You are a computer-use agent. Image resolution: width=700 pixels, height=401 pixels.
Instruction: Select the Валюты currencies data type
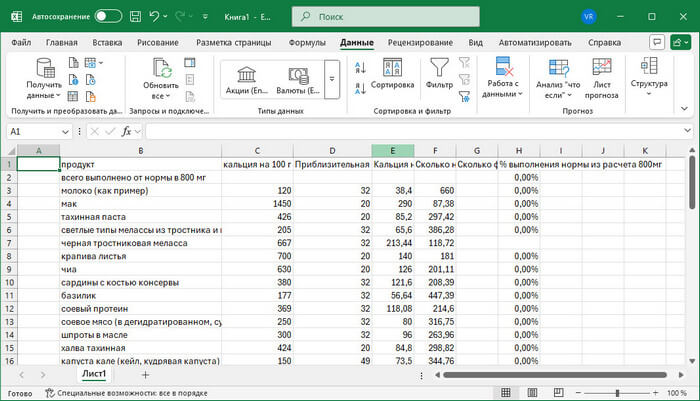(x=298, y=79)
